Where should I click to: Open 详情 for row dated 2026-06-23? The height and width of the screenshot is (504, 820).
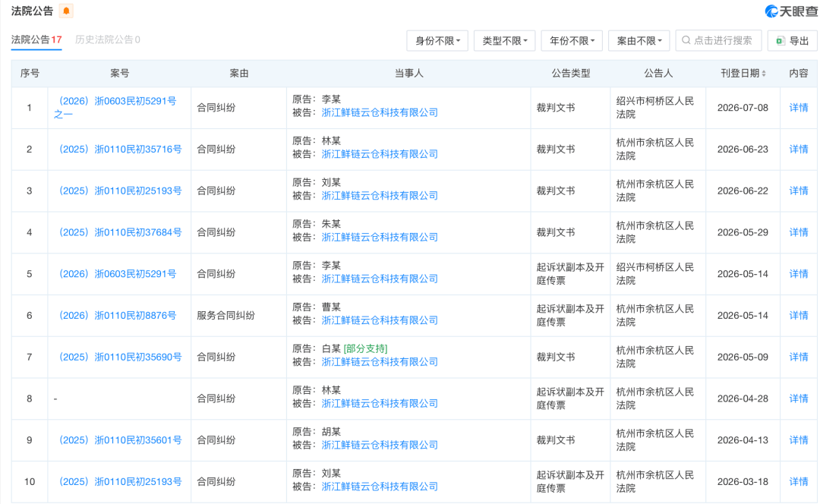[x=799, y=149]
